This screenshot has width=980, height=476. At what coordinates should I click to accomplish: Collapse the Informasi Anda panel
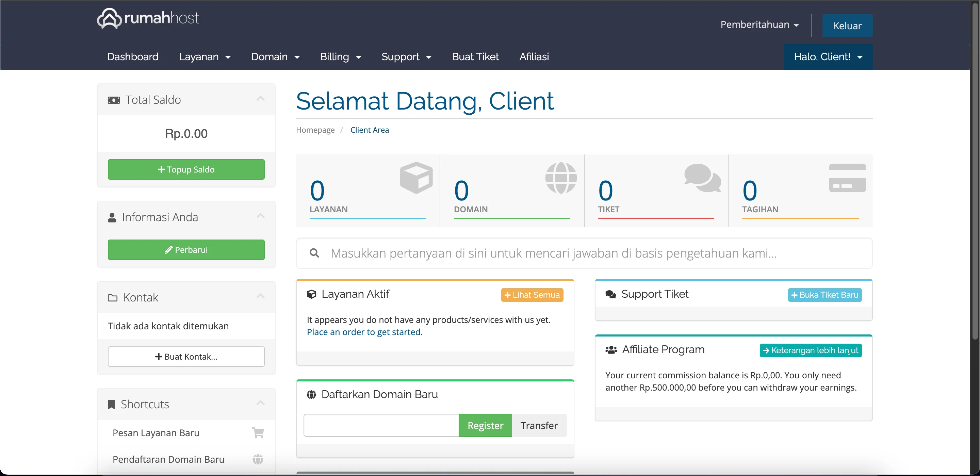pos(260,216)
